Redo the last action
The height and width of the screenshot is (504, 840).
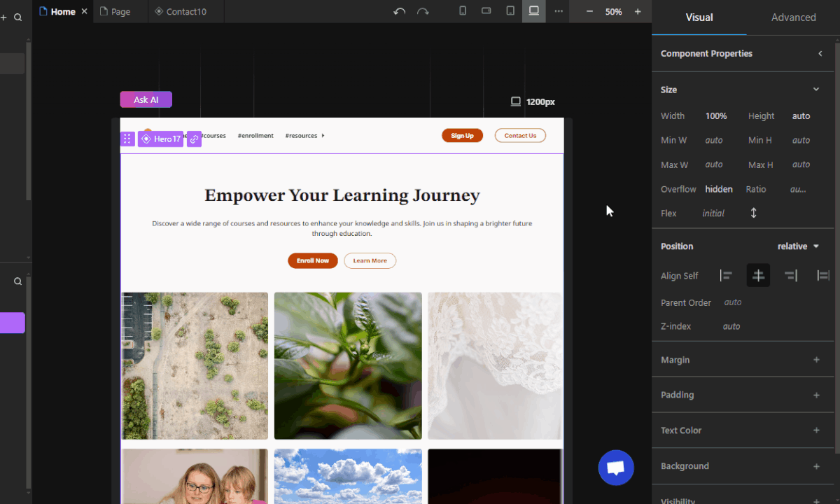coord(423,11)
